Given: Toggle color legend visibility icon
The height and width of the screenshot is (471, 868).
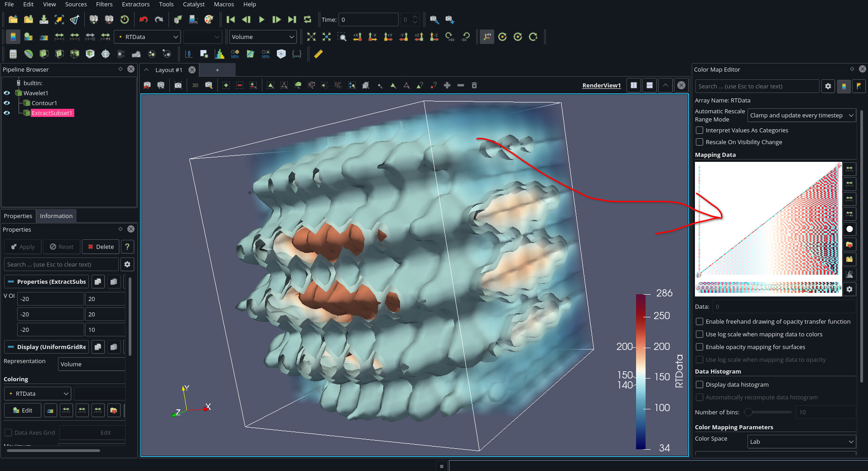Looking at the screenshot, I should pyautogui.click(x=13, y=37).
